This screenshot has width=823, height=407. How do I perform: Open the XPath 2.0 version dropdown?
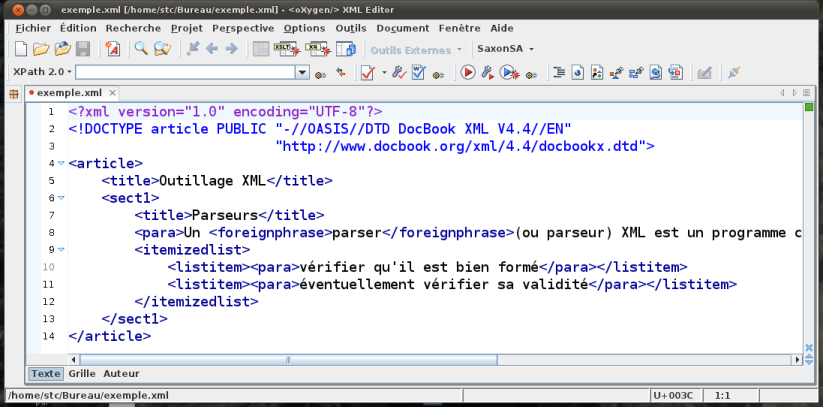40,72
